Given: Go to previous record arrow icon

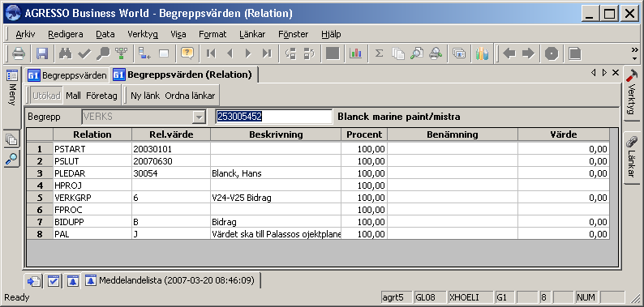Looking at the screenshot, I should pos(230,53).
